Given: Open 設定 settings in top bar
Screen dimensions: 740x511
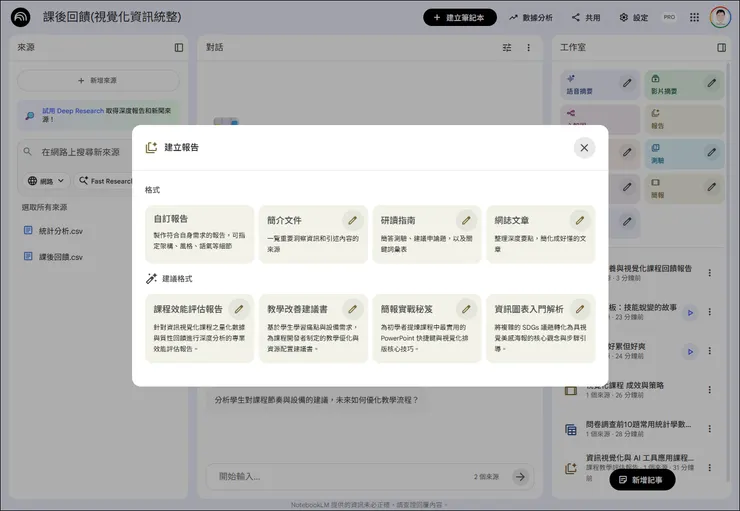Looking at the screenshot, I should click(x=634, y=17).
